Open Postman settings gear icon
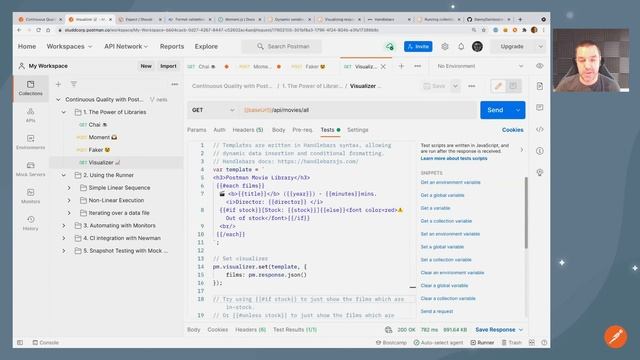The height and width of the screenshot is (360, 640). click(445, 47)
